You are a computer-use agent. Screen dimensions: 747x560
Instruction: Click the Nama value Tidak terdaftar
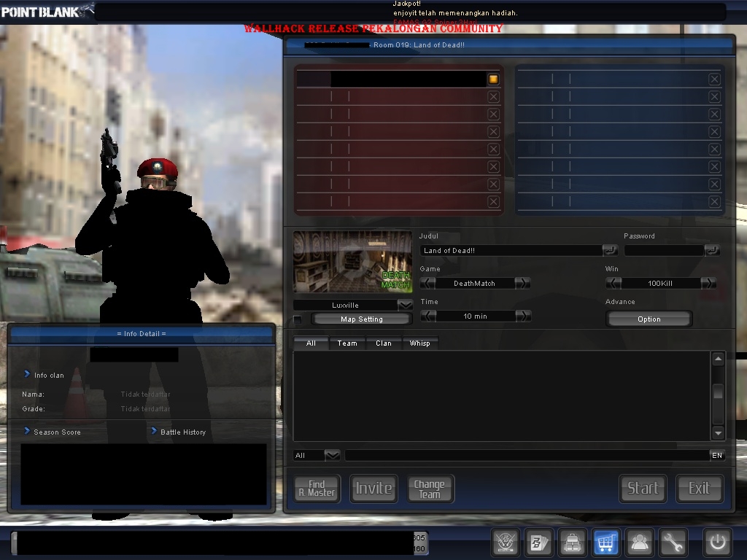pyautogui.click(x=145, y=394)
